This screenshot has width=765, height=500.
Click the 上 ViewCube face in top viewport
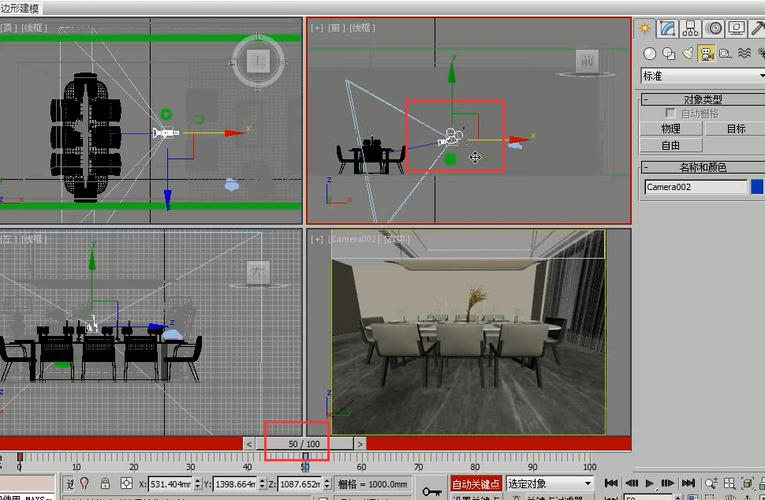pyautogui.click(x=258, y=61)
